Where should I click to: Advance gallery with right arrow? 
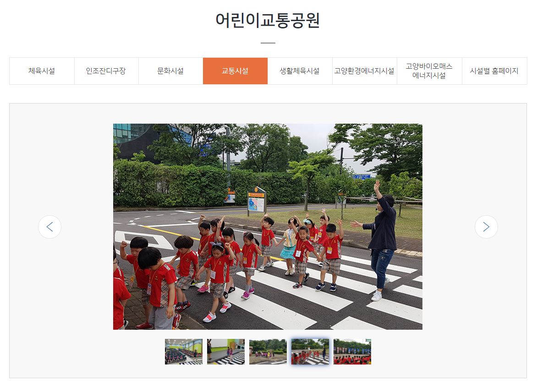(486, 227)
